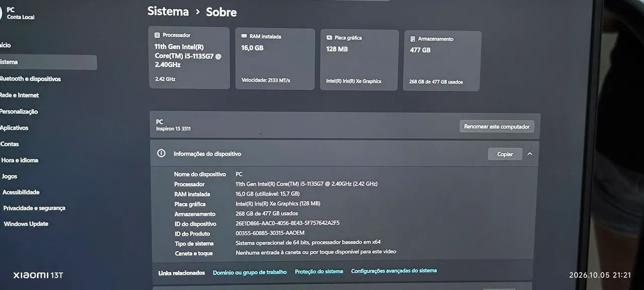Open Jogos settings page

[x=10, y=176]
